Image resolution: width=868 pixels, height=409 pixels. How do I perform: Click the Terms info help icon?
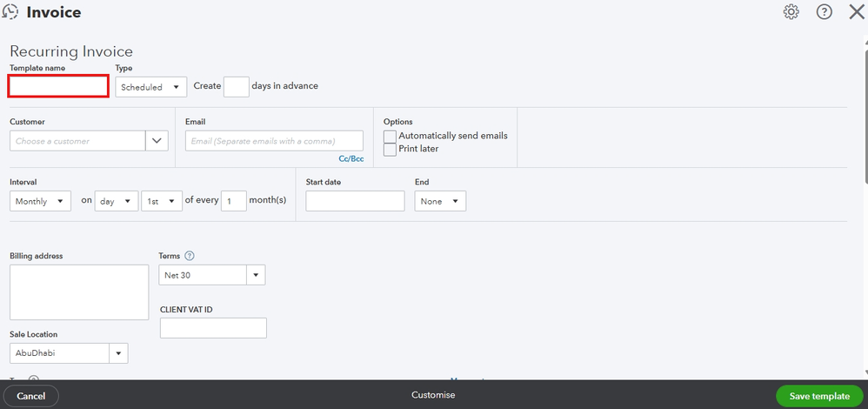click(189, 256)
